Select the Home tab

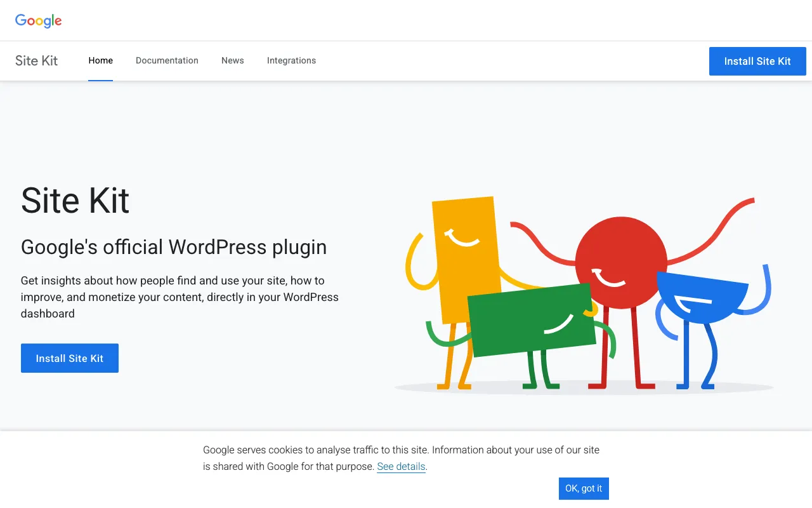pyautogui.click(x=101, y=61)
